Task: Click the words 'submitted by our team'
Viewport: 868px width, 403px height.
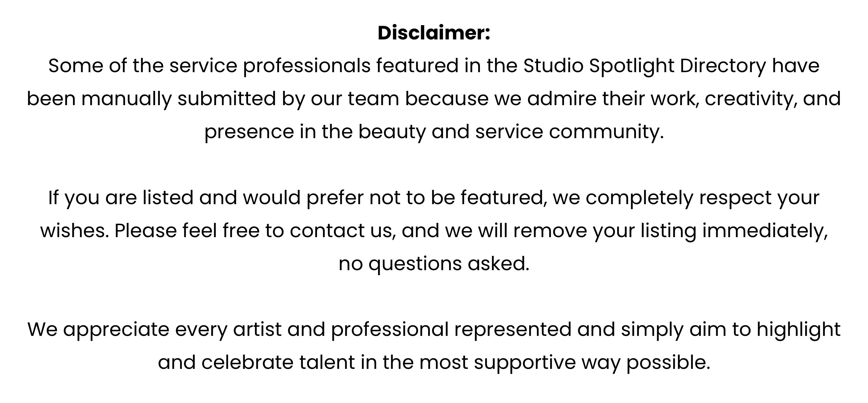Action: pyautogui.click(x=288, y=99)
